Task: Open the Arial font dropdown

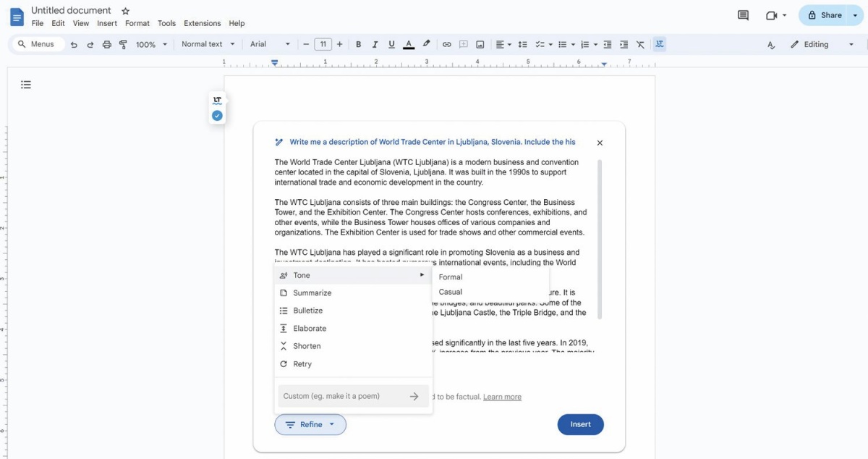Action: point(270,44)
